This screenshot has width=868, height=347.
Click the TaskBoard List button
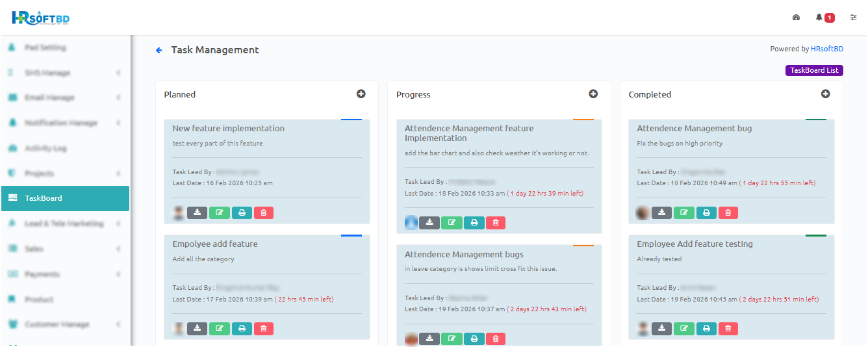[x=814, y=71]
